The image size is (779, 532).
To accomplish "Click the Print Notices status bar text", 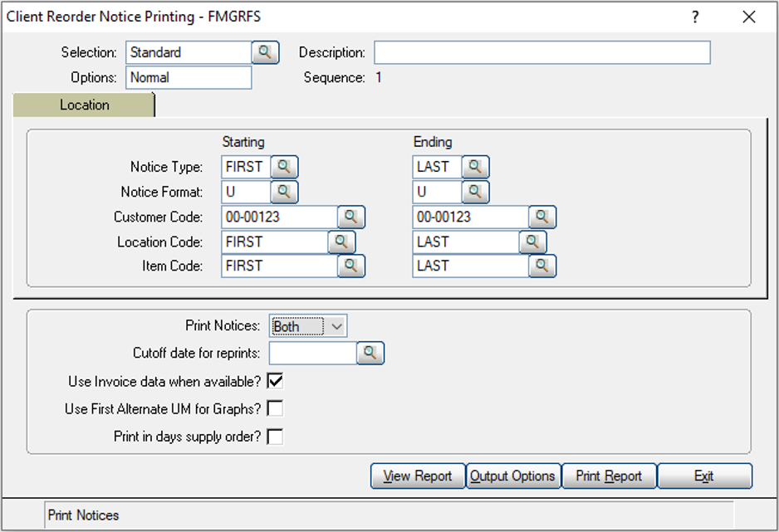I will coord(83,515).
